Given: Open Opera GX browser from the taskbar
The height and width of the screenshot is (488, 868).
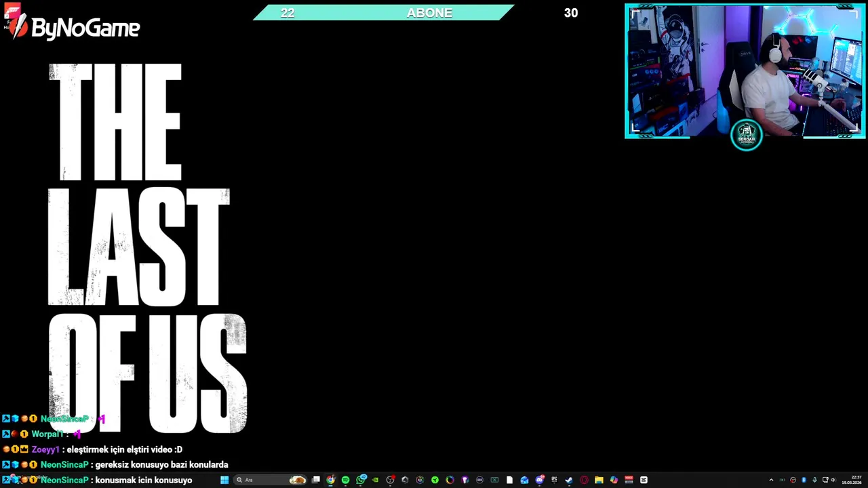Looking at the screenshot, I should 584,480.
